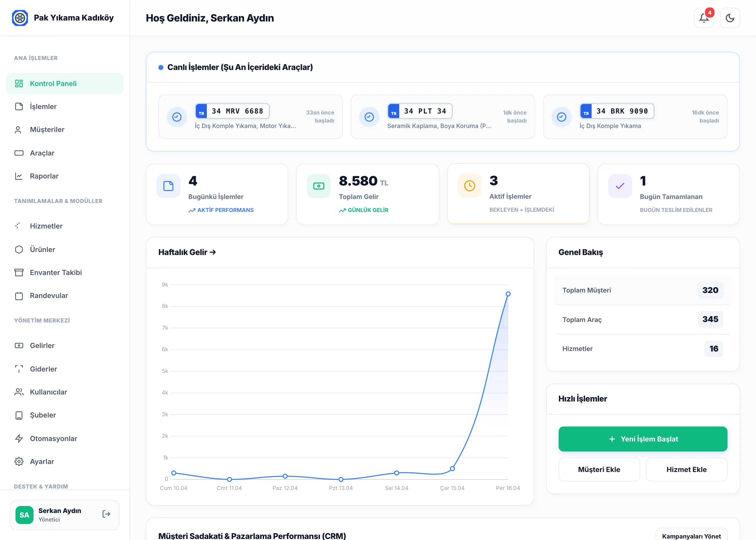756x540 pixels.
Task: Click the Per 16.04 data point on the chart
Action: click(508, 294)
